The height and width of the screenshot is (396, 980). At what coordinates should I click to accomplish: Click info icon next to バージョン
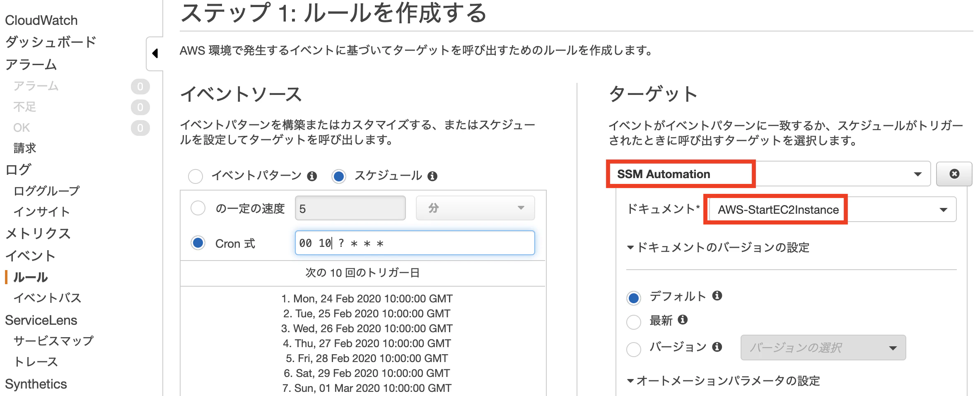click(x=717, y=347)
